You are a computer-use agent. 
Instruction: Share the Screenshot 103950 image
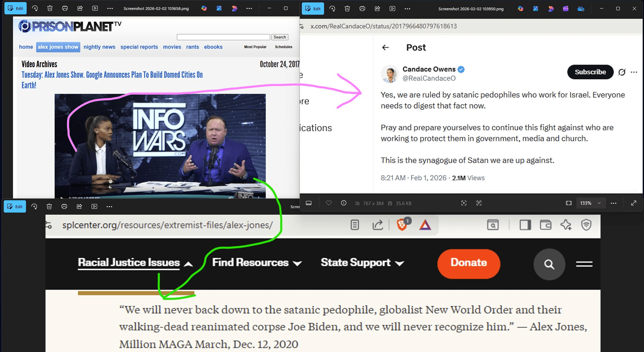pyautogui.click(x=377, y=9)
